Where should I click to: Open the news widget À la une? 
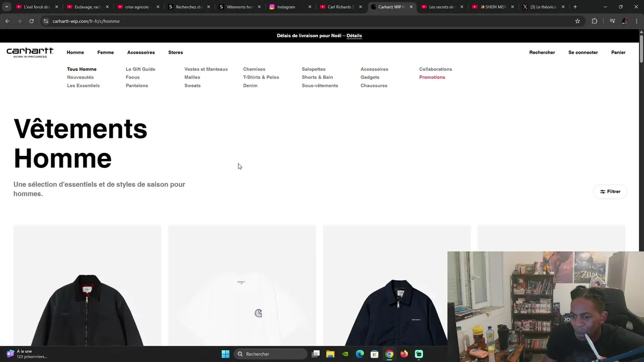[28, 354]
